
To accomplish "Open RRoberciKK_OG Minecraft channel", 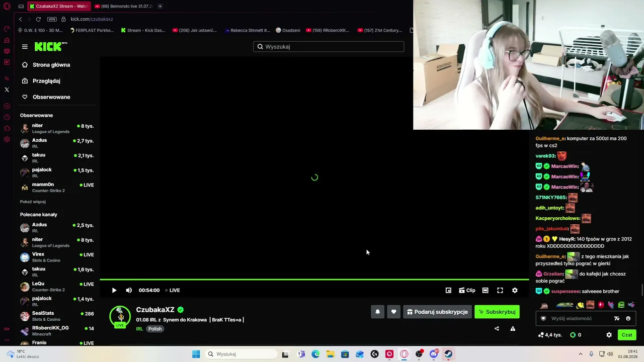I will click(x=57, y=331).
